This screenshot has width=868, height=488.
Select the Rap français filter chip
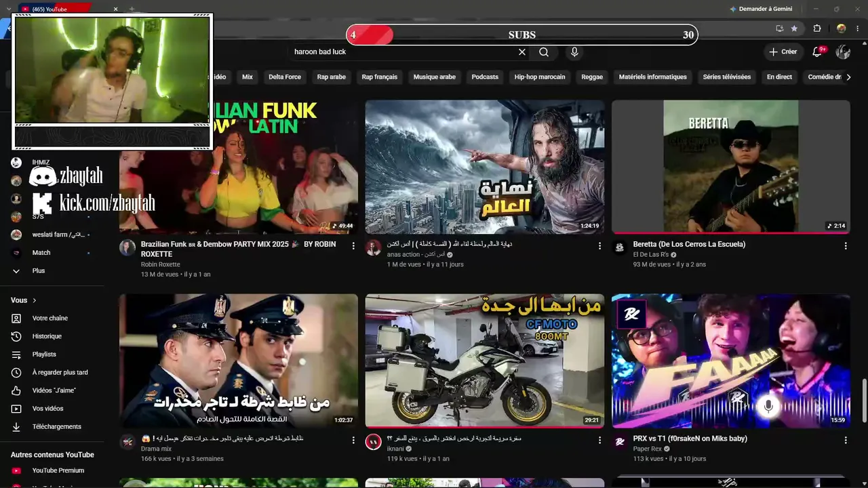(x=380, y=77)
